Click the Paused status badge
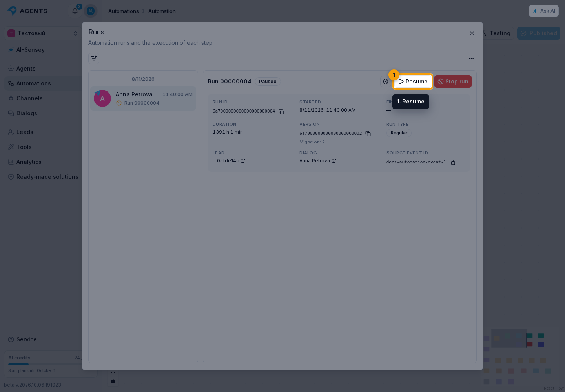 tap(268, 82)
